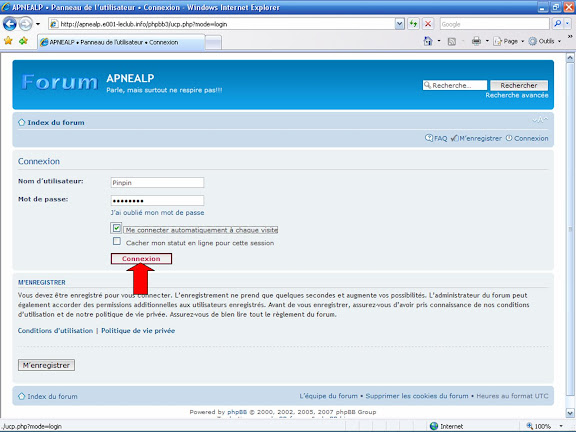576x432 pixels.
Task: Click the Print icon in toolbar
Action: tap(476, 41)
